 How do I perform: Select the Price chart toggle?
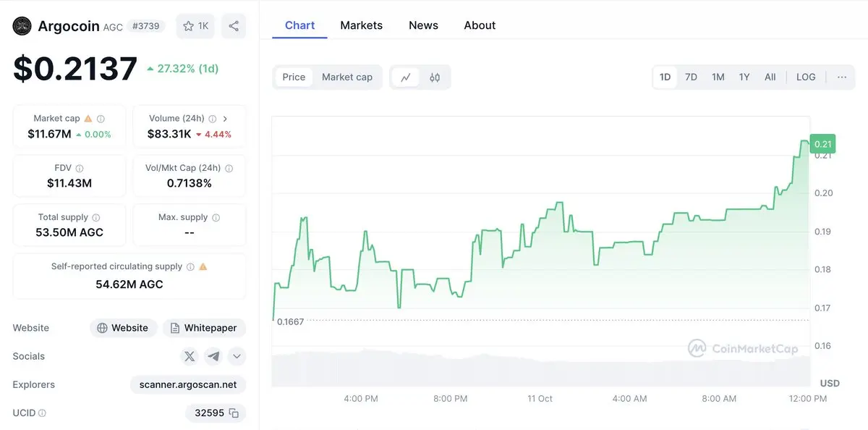294,77
